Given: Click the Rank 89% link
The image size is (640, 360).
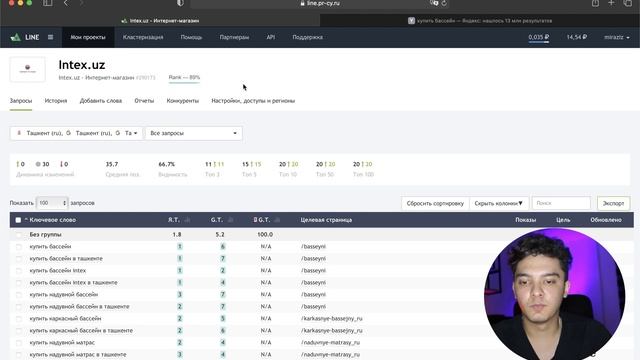Looking at the screenshot, I should point(184,77).
